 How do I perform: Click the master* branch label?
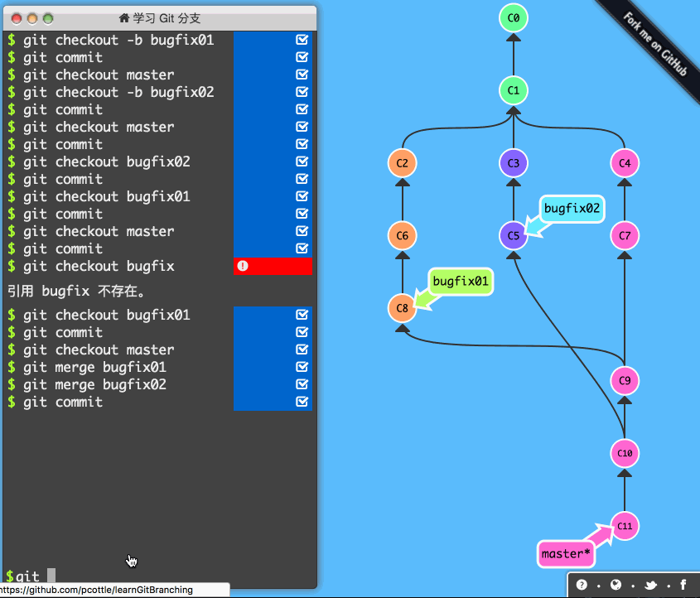click(566, 554)
